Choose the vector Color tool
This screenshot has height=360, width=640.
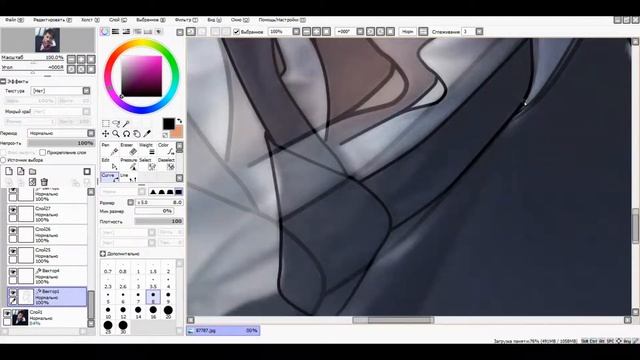(167, 149)
